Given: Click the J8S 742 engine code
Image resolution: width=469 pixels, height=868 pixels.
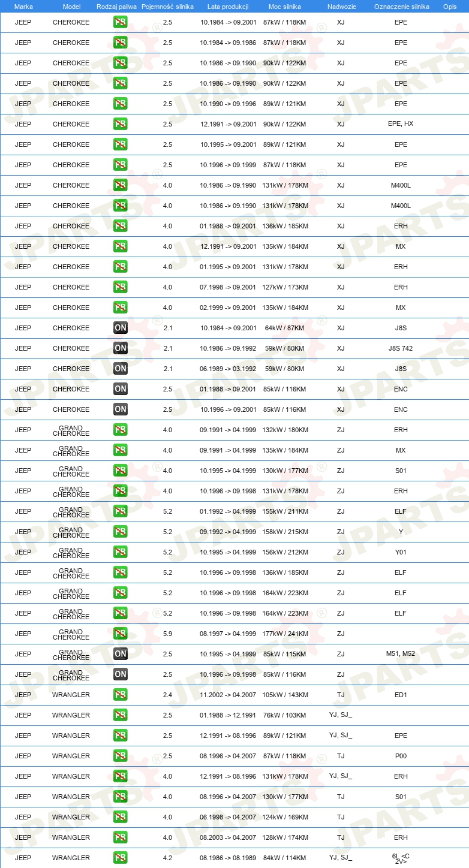Looking at the screenshot, I should pyautogui.click(x=401, y=348).
